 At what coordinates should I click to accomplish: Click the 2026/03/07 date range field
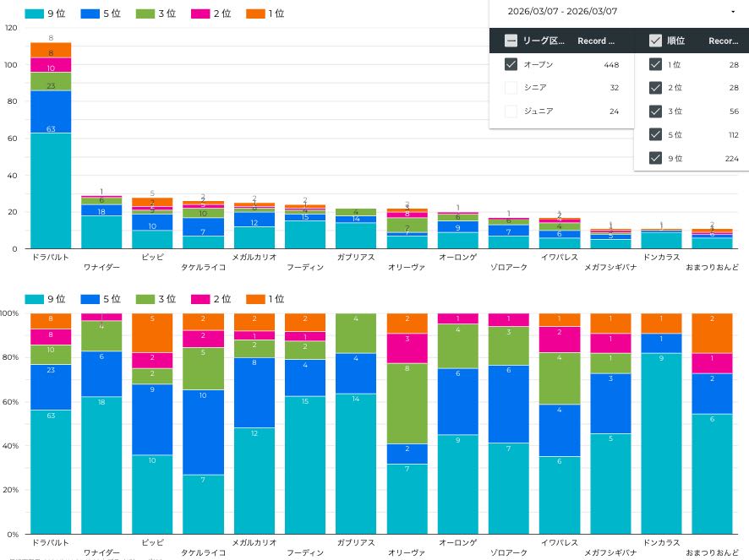point(562,12)
